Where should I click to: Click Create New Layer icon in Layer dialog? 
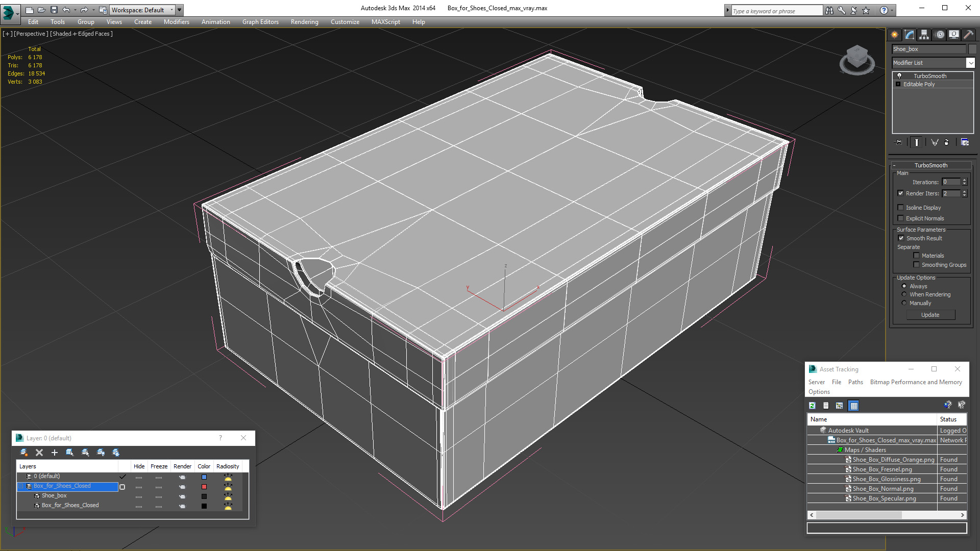[23, 453]
